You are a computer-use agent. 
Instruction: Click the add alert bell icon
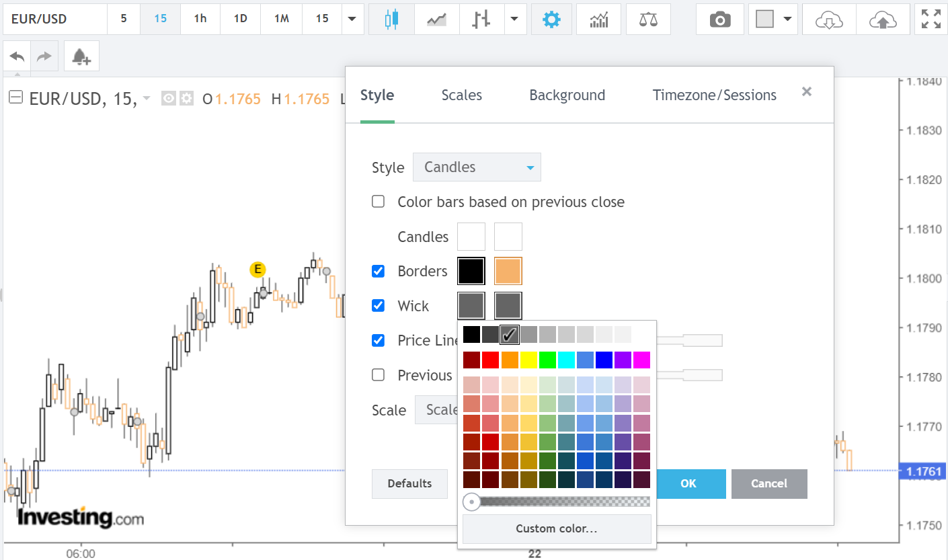(81, 57)
